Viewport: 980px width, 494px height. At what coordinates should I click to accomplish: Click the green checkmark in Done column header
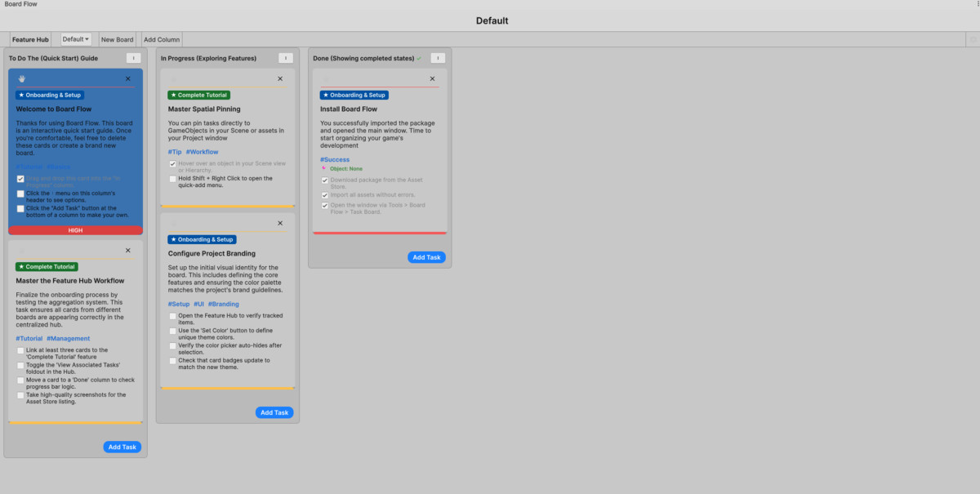pyautogui.click(x=419, y=58)
